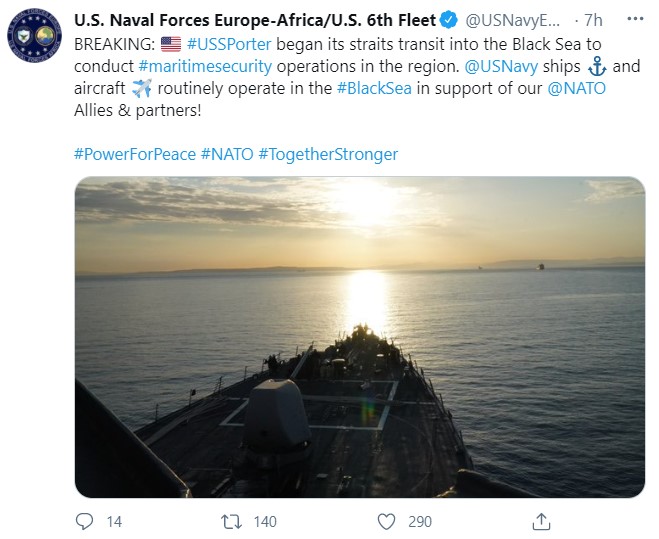Click the blue verified badge

coord(450,21)
